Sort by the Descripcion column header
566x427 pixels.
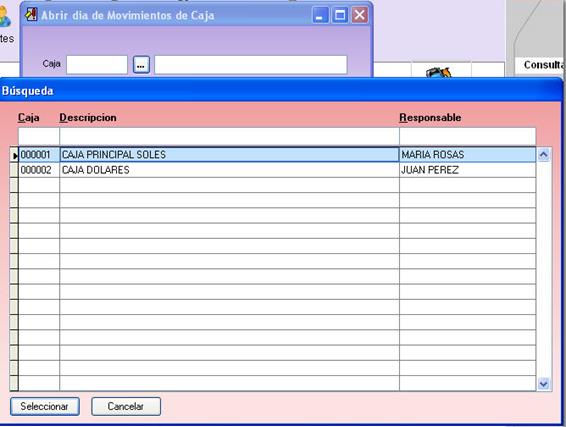point(88,118)
